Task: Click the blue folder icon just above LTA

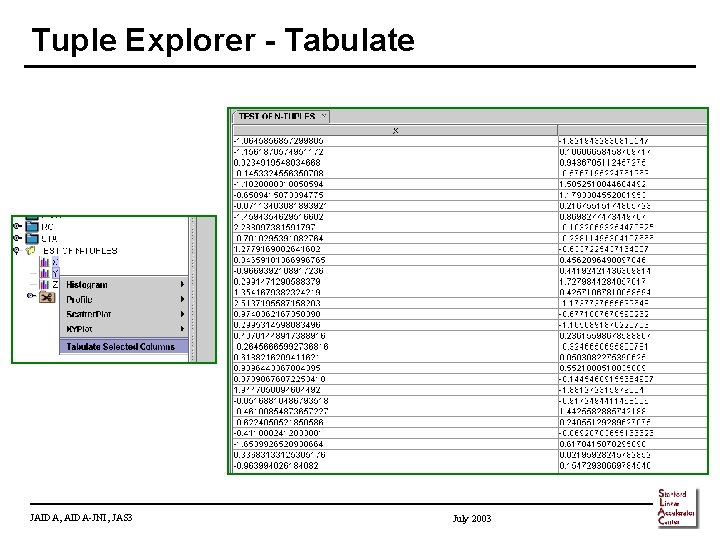Action: [32, 226]
